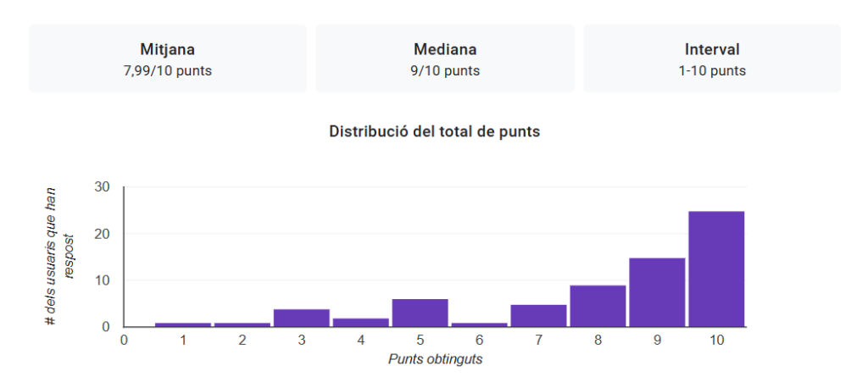Screen dimensions: 868x377
Task: Select the histogram bar for score 9
Action: [x=657, y=292]
